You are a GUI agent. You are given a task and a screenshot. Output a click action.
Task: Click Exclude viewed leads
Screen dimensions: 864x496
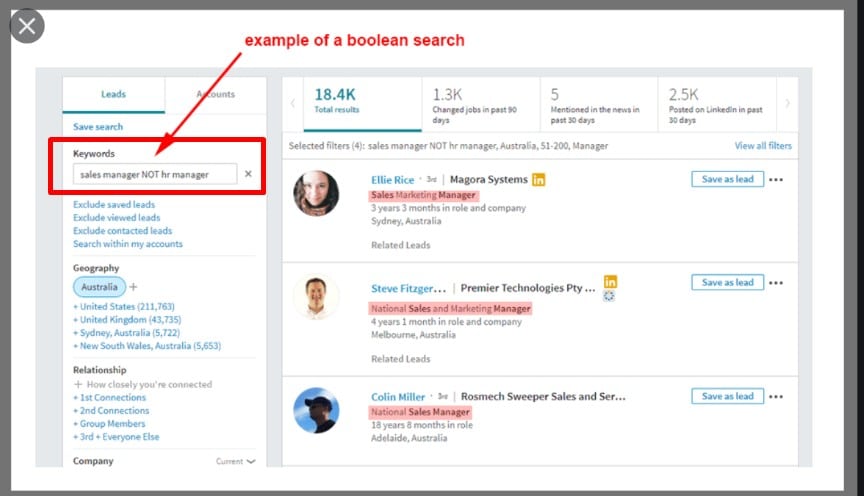(x=117, y=218)
